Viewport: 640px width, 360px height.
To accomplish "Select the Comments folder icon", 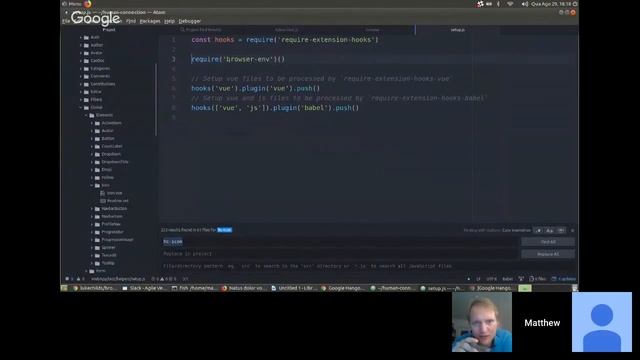I will 86,76.
